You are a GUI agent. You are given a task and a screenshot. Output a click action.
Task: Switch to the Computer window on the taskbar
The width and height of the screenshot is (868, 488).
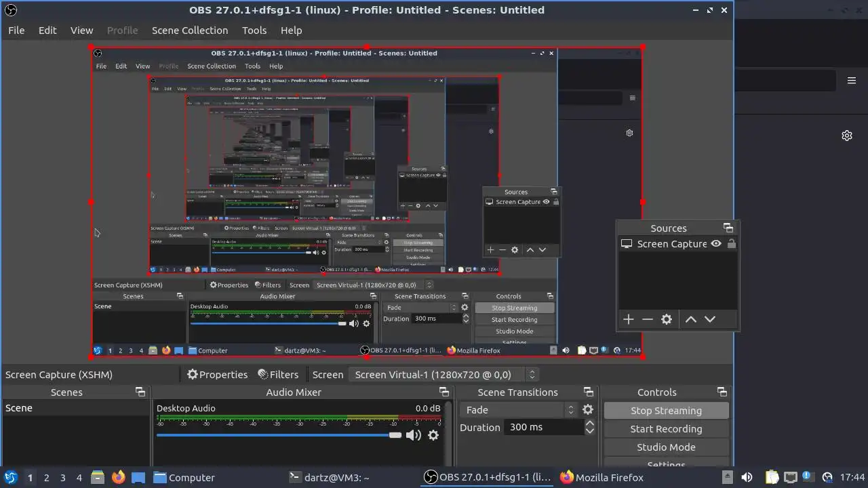(x=184, y=477)
